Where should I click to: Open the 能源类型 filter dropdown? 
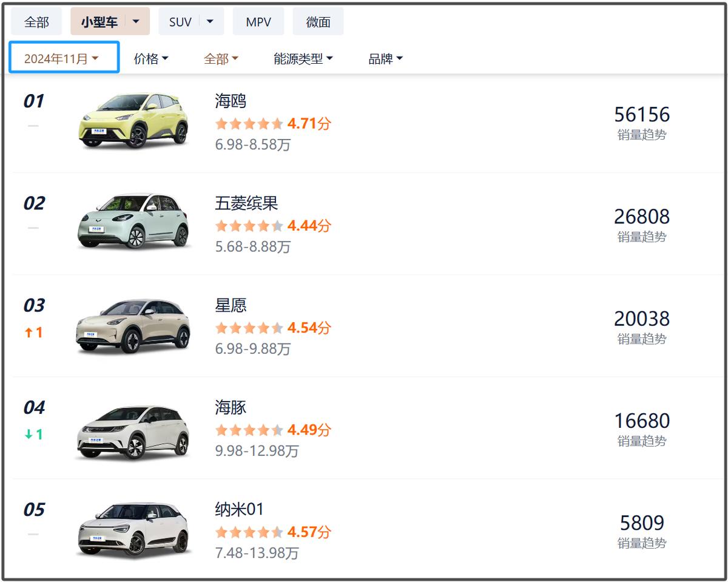point(303,59)
